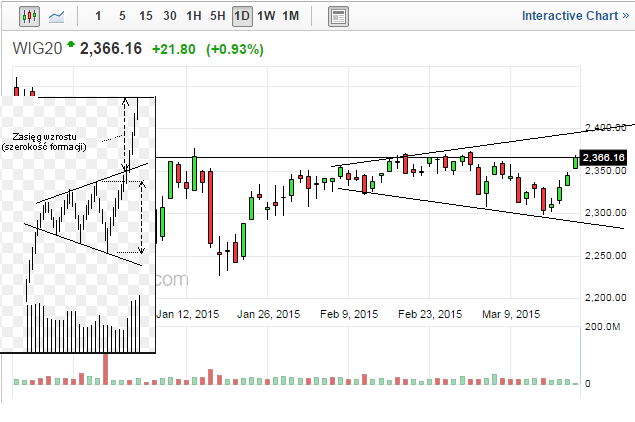Click the Mar 9, 2015 date label
This screenshot has height=422, width=635.
511,314
